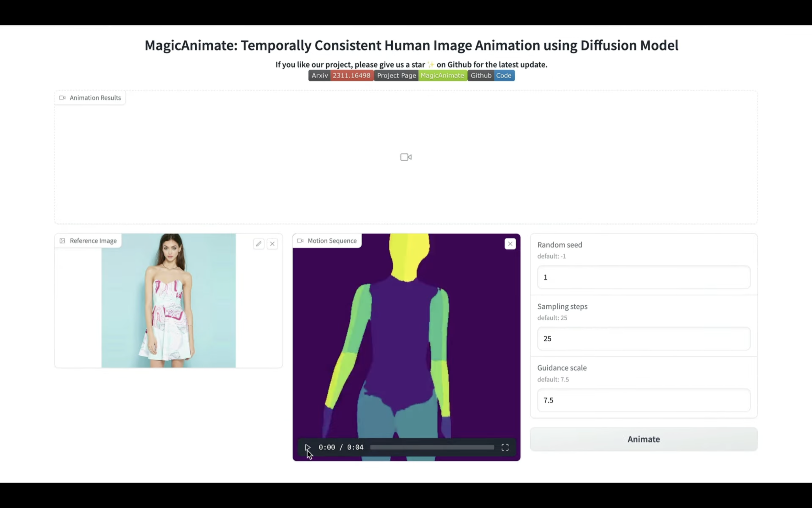Edit the reference image with pencil icon
Image resolution: width=812 pixels, height=508 pixels.
pyautogui.click(x=259, y=244)
